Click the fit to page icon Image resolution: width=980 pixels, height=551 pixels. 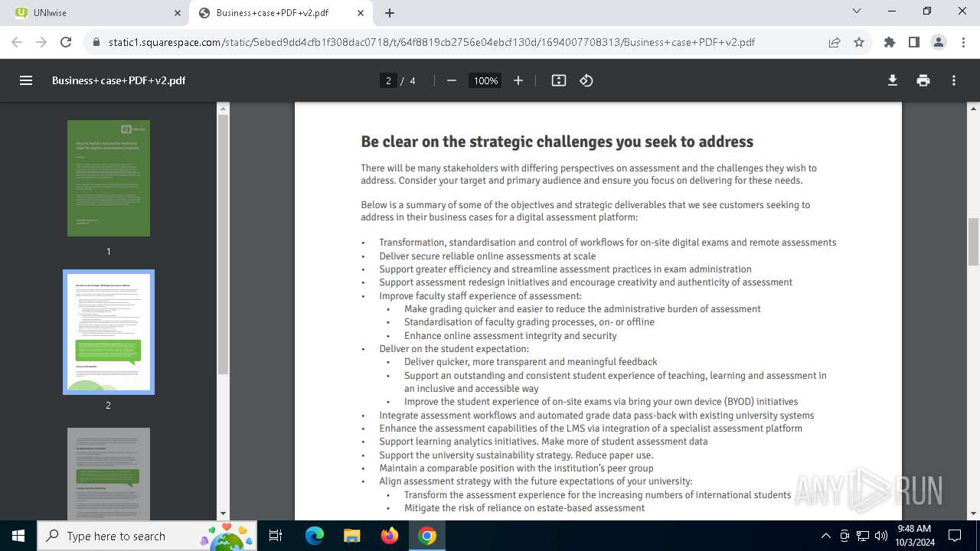click(x=559, y=80)
